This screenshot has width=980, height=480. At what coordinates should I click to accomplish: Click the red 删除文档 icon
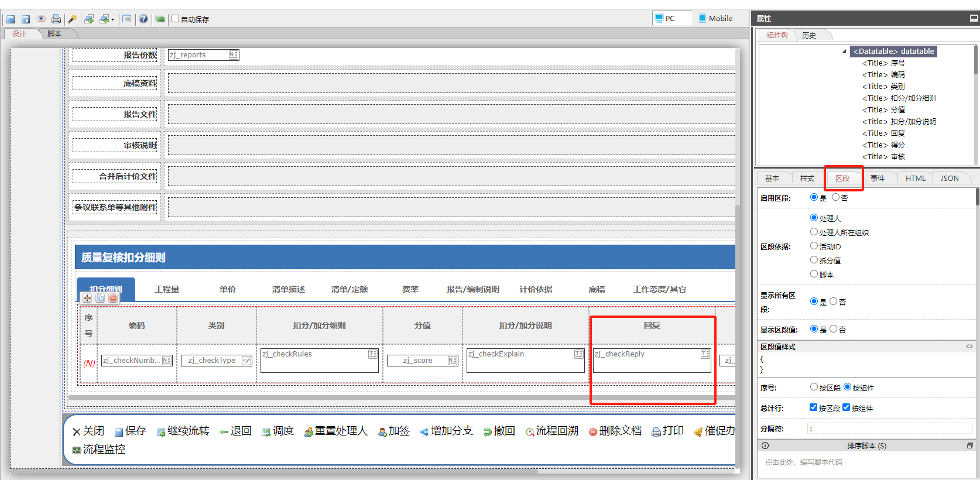(593, 432)
